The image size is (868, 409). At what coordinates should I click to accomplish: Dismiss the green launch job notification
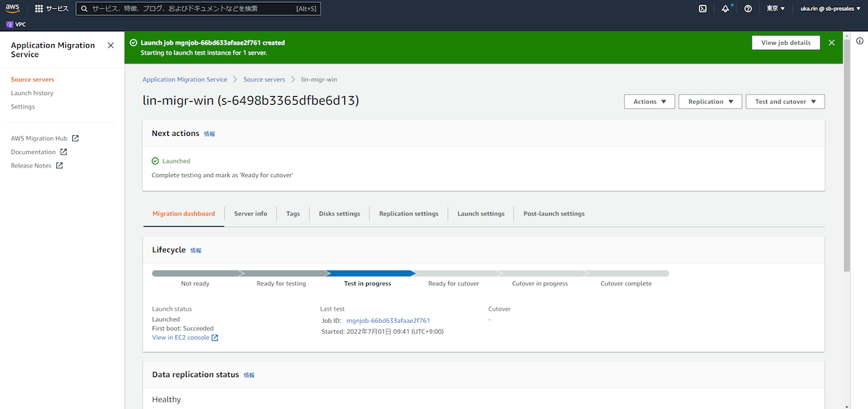[x=831, y=43]
